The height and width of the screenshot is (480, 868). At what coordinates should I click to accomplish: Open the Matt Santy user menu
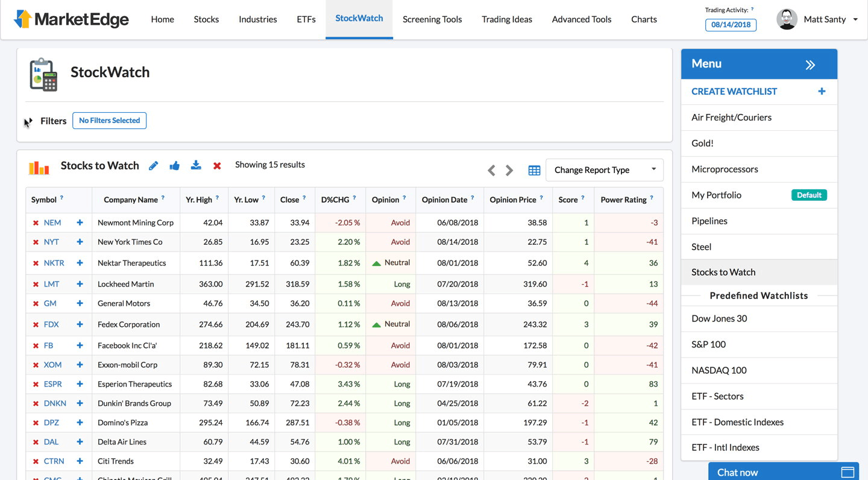pyautogui.click(x=824, y=19)
